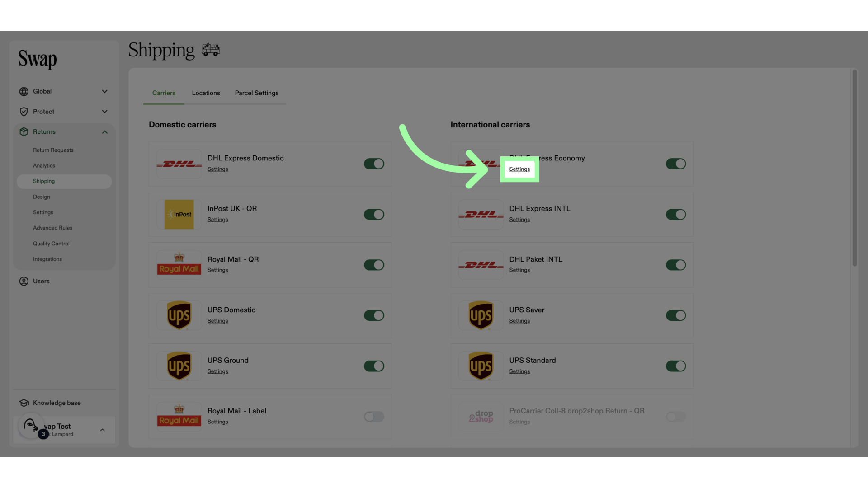Turn off InPost UK - QR carrier
The width and height of the screenshot is (868, 488).
(x=374, y=214)
